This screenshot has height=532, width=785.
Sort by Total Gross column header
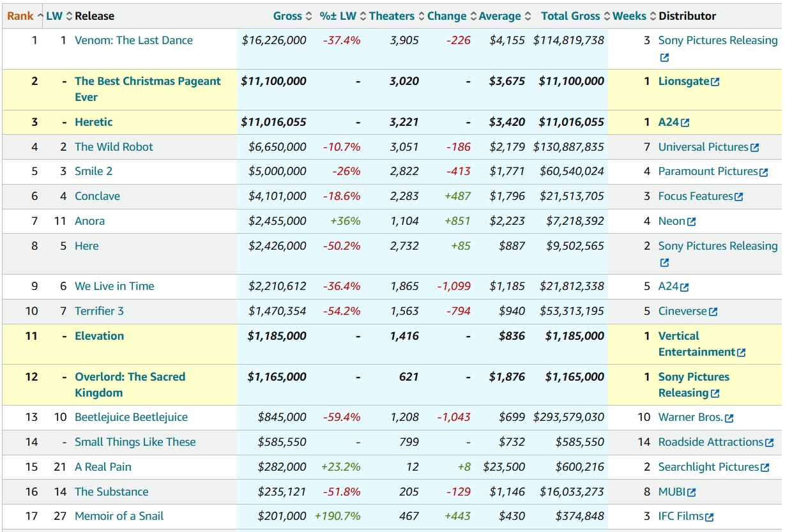(x=575, y=16)
